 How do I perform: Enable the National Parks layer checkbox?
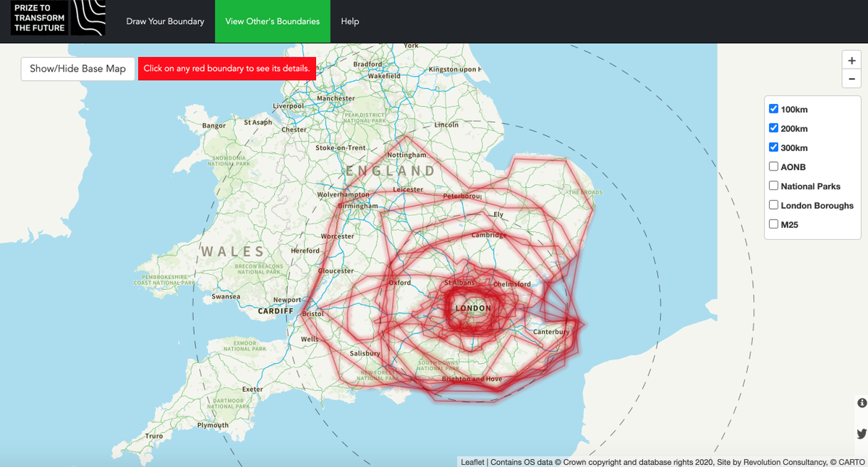[773, 186]
